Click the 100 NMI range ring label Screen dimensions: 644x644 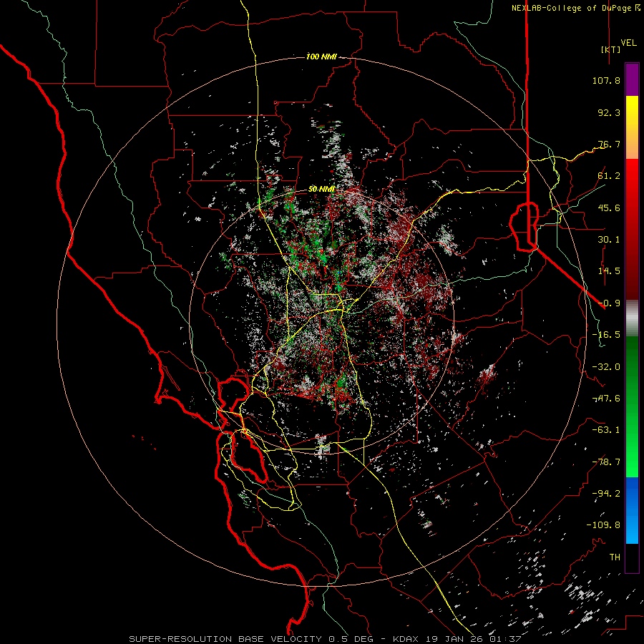tap(321, 57)
